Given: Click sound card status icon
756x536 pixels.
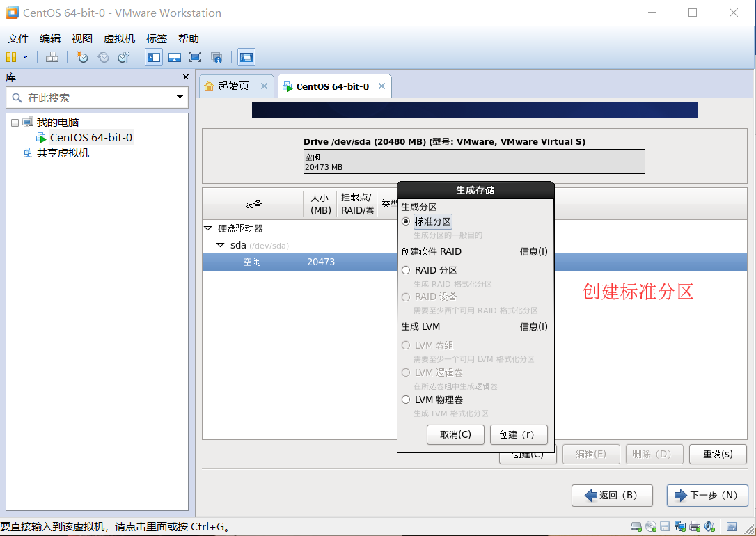Looking at the screenshot, I should (x=709, y=526).
